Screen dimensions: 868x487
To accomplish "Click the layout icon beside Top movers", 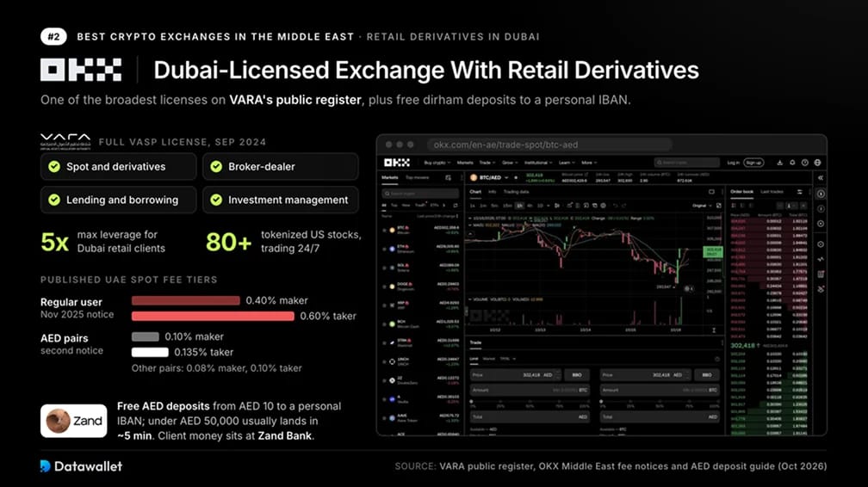I will pyautogui.click(x=448, y=177).
